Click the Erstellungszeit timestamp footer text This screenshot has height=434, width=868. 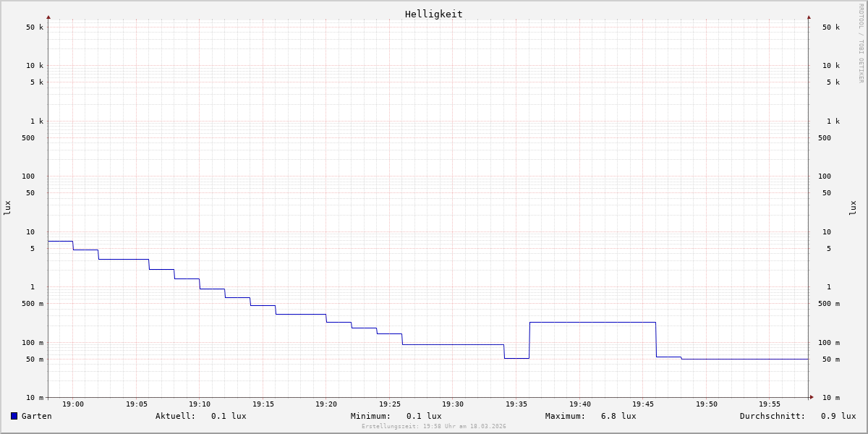tap(434, 427)
